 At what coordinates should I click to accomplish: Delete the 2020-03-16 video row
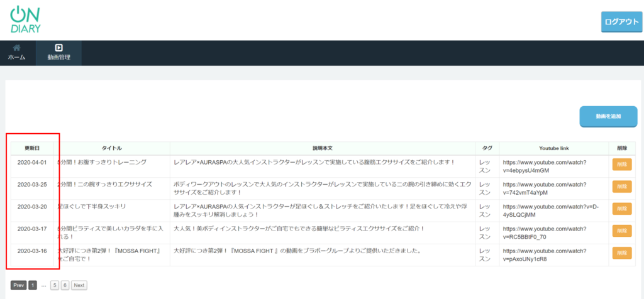click(x=621, y=253)
